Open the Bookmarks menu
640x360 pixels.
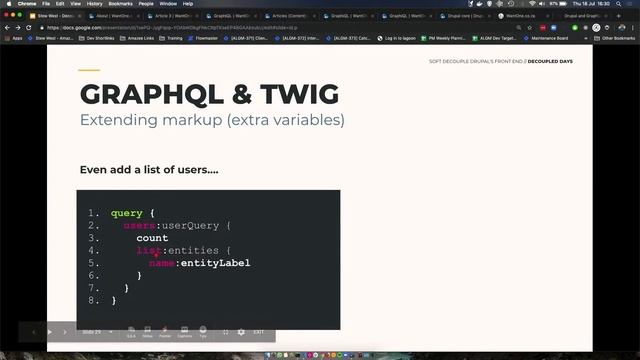click(x=120, y=4)
